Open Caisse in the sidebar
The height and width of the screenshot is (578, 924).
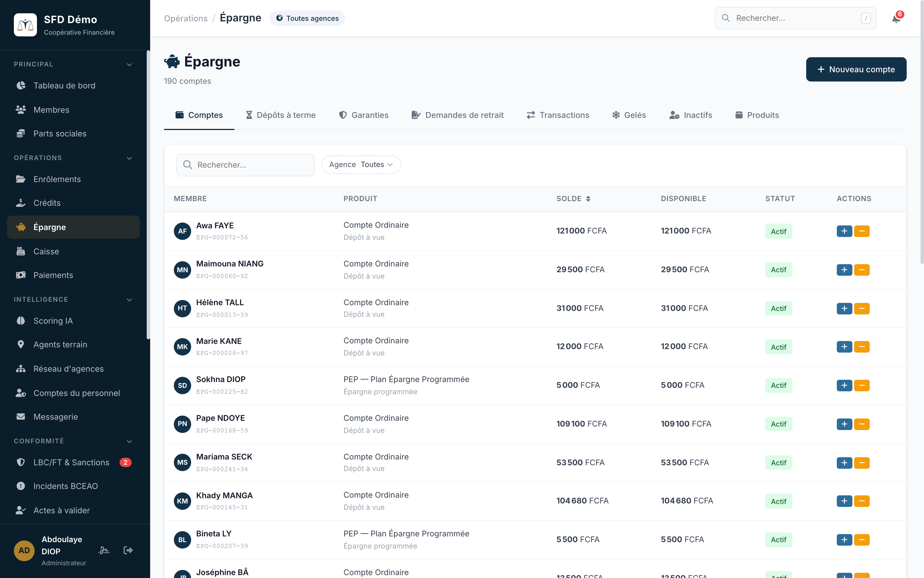coord(73,251)
